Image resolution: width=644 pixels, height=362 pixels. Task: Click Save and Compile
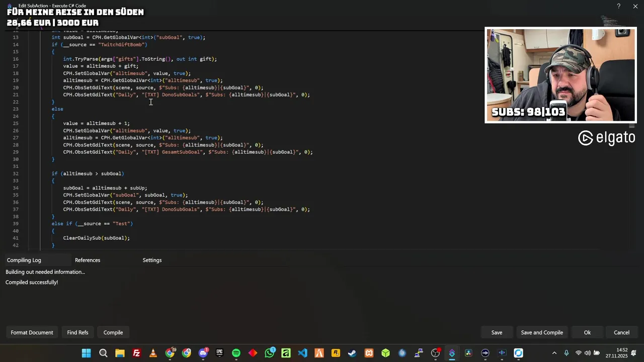click(542, 332)
